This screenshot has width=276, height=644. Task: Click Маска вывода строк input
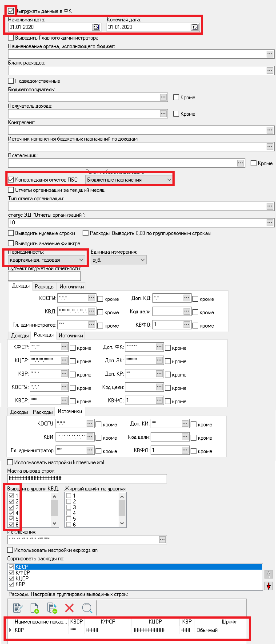(87, 478)
